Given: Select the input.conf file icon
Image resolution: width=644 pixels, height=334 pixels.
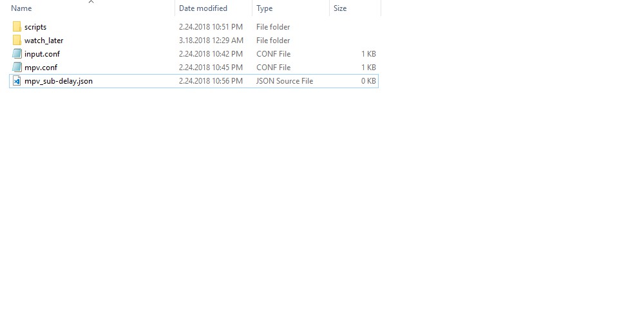Looking at the screenshot, I should coord(17,54).
